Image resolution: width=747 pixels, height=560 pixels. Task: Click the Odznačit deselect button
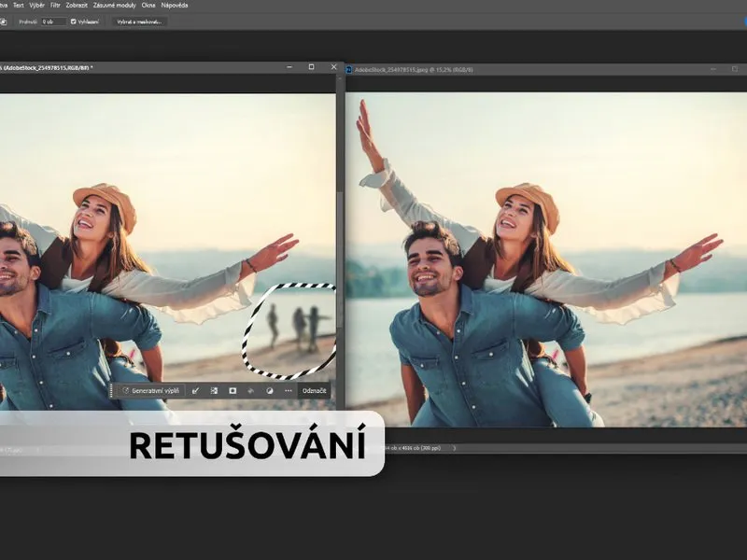314,390
